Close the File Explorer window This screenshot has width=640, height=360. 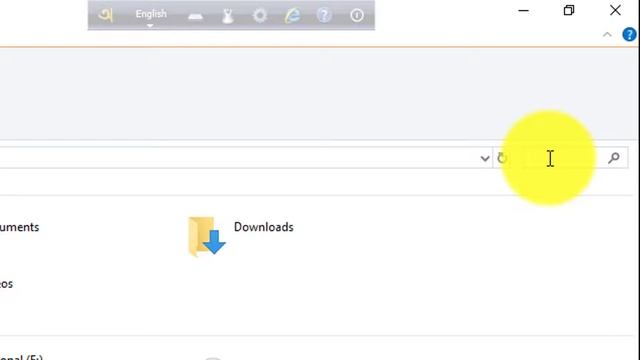coord(615,10)
